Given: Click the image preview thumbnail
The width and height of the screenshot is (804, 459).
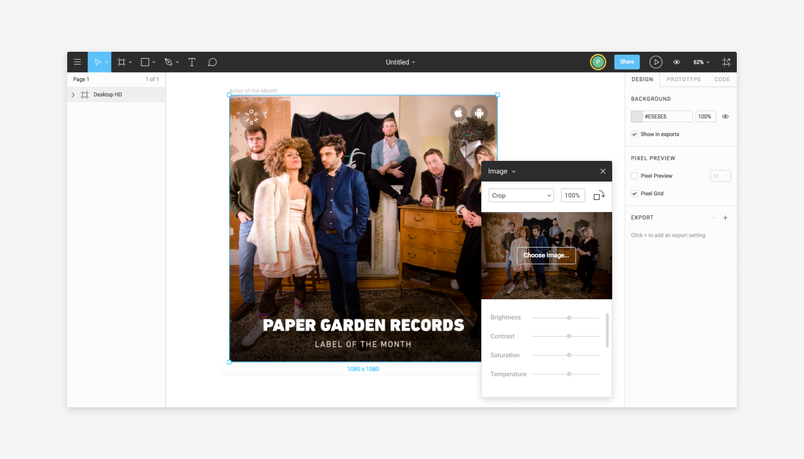Looking at the screenshot, I should (x=547, y=255).
